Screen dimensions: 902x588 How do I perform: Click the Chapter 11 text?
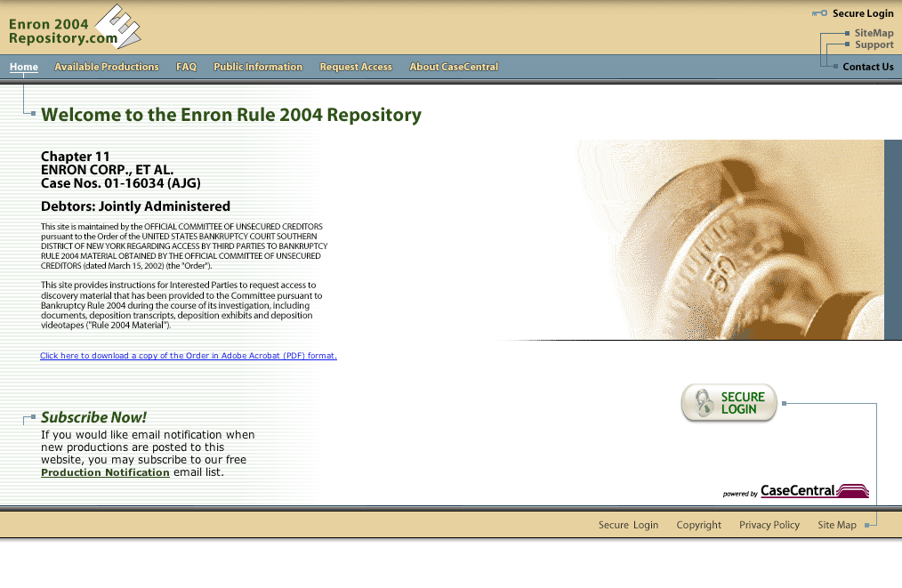tap(75, 157)
